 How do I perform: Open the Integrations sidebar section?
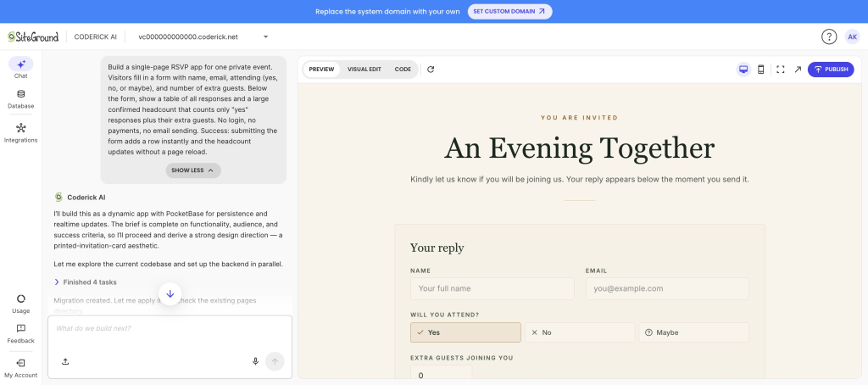[x=20, y=133]
